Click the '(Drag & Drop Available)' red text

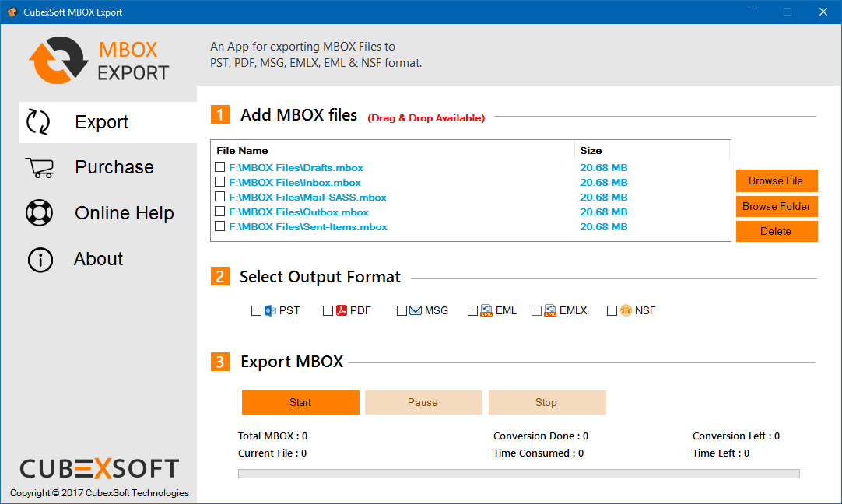point(426,118)
